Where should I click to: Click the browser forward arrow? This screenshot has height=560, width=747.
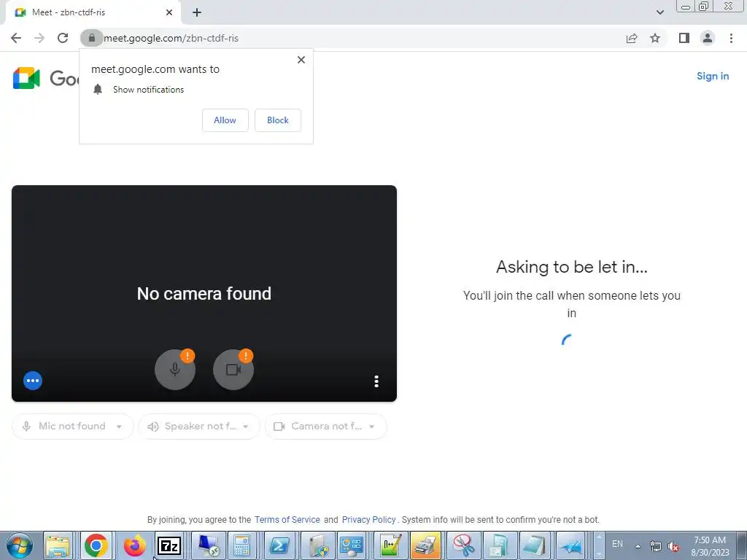point(39,38)
